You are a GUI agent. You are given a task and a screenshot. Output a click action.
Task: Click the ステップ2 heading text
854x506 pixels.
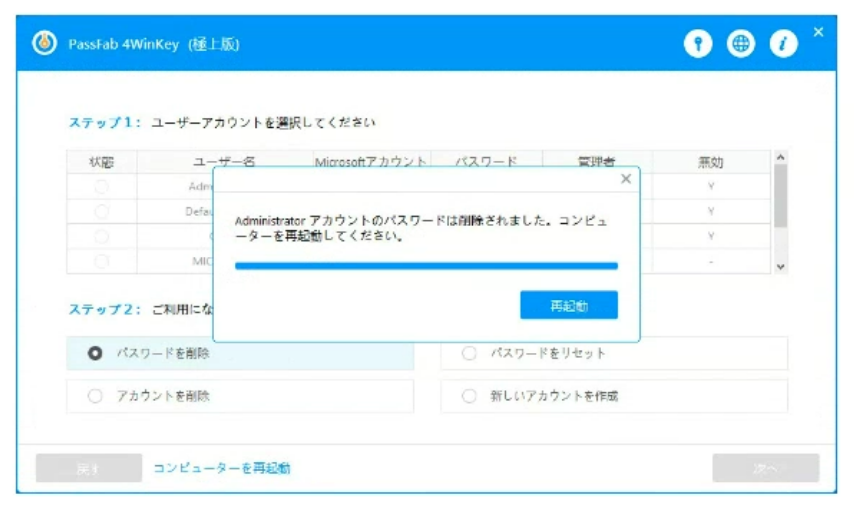click(x=105, y=309)
